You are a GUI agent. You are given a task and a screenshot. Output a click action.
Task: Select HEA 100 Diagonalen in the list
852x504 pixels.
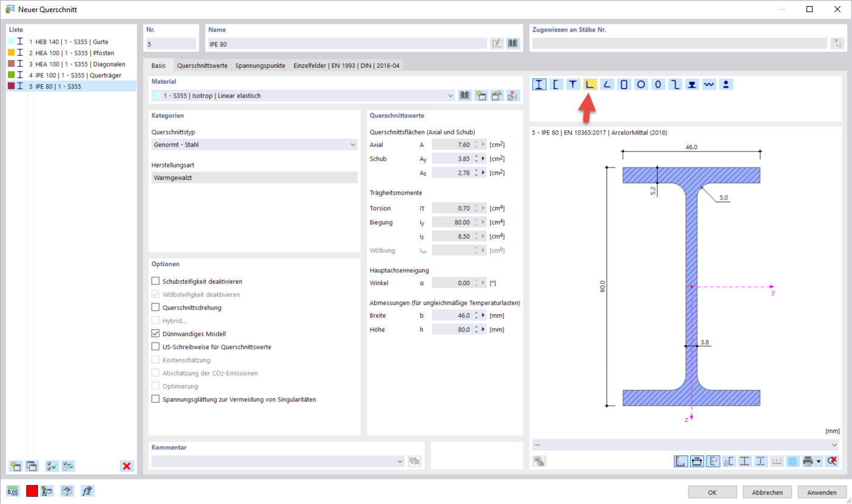tap(72, 64)
